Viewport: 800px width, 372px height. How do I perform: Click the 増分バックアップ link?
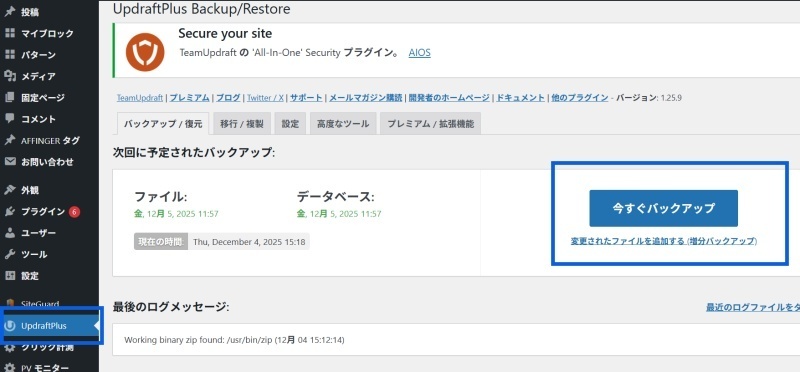point(663,241)
